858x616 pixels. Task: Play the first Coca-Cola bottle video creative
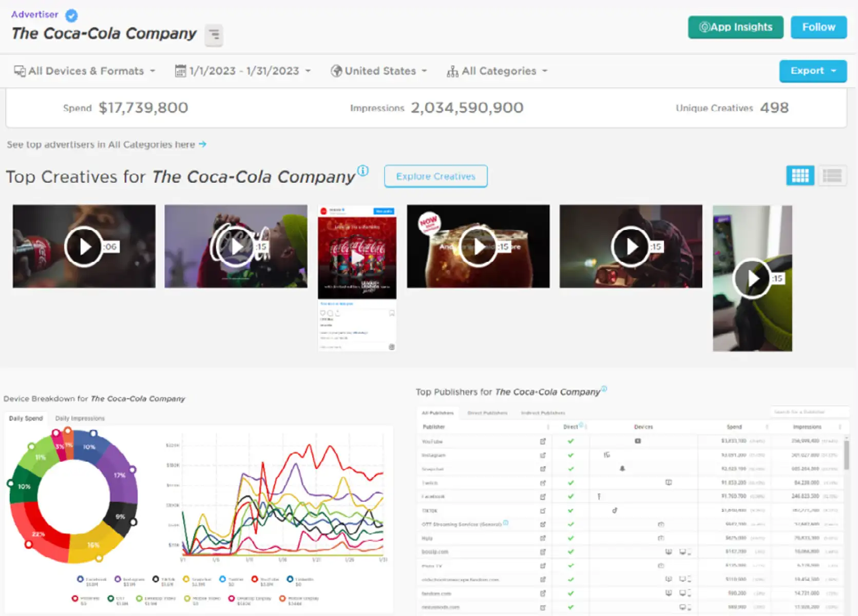84,246
